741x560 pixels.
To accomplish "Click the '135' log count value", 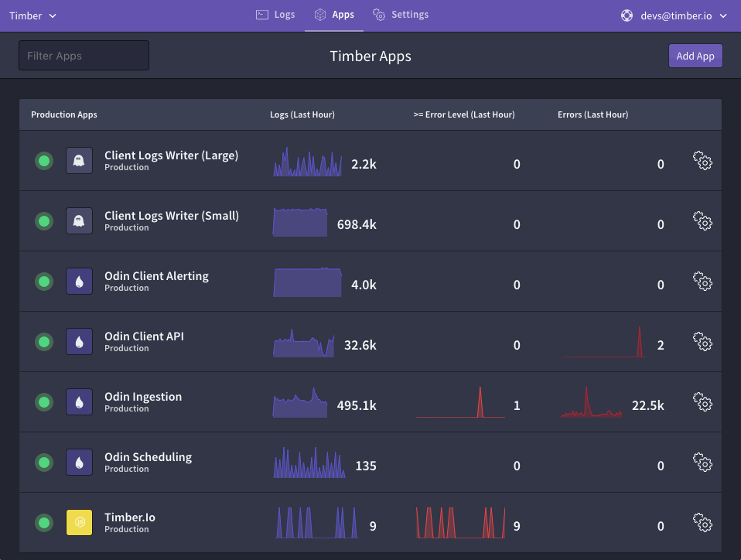I will tap(366, 466).
